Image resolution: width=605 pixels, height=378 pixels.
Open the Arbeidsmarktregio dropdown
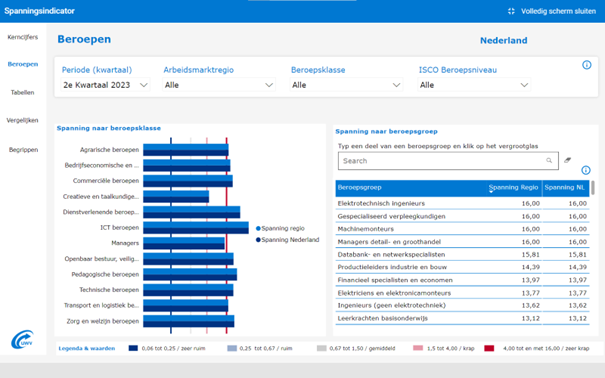pyautogui.click(x=219, y=85)
